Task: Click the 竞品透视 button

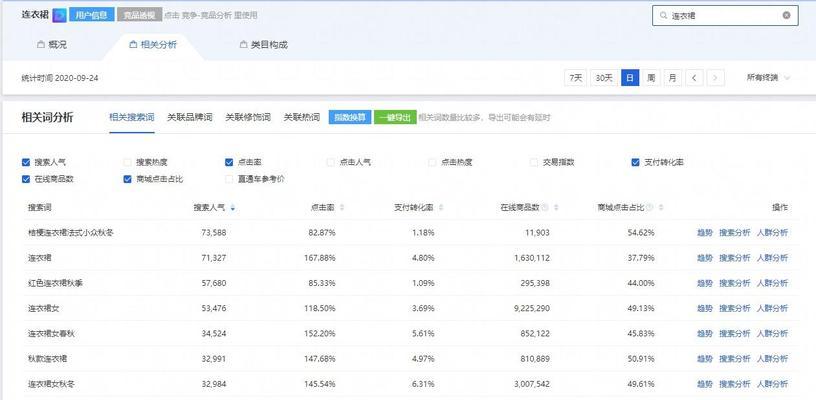Action: click(x=139, y=15)
